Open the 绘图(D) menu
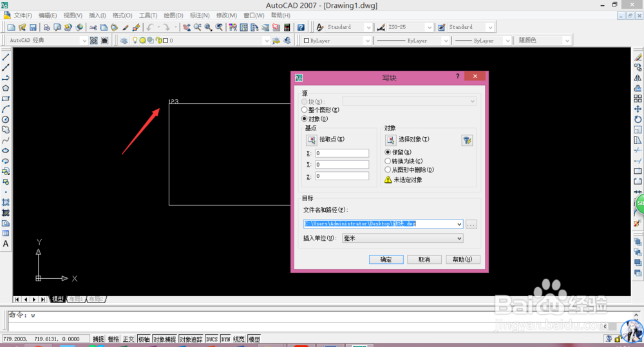This screenshot has height=347, width=644. [173, 15]
